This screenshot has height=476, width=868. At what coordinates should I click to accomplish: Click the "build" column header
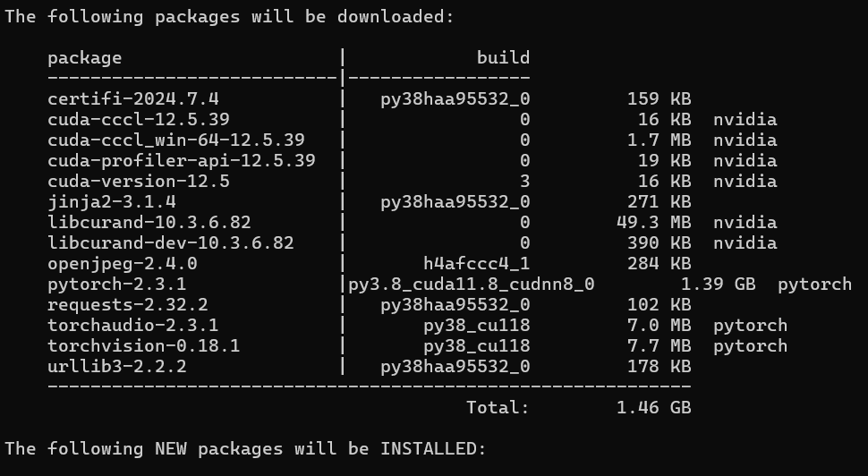coord(503,57)
